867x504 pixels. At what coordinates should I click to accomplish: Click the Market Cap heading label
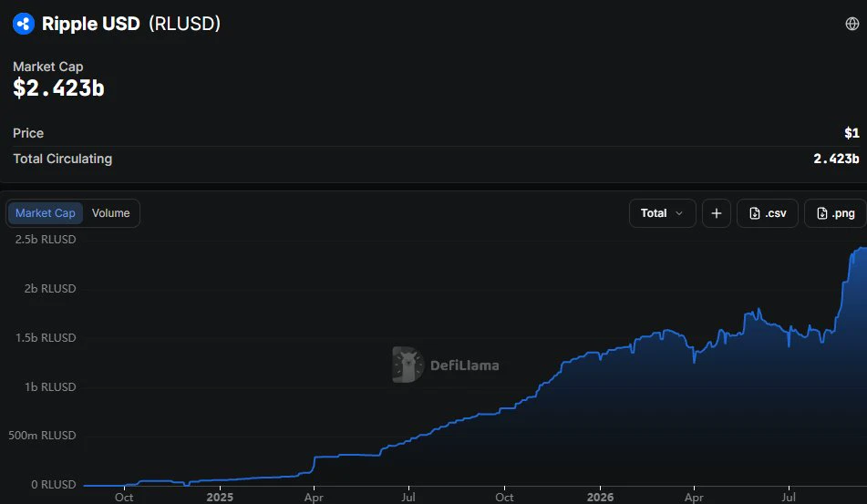[x=48, y=67]
